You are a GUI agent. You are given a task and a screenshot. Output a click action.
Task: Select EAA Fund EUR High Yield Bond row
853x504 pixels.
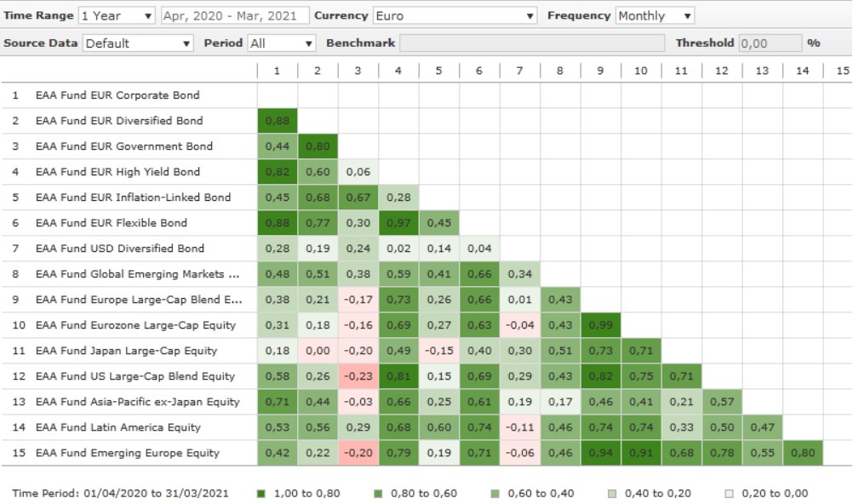coord(117,172)
